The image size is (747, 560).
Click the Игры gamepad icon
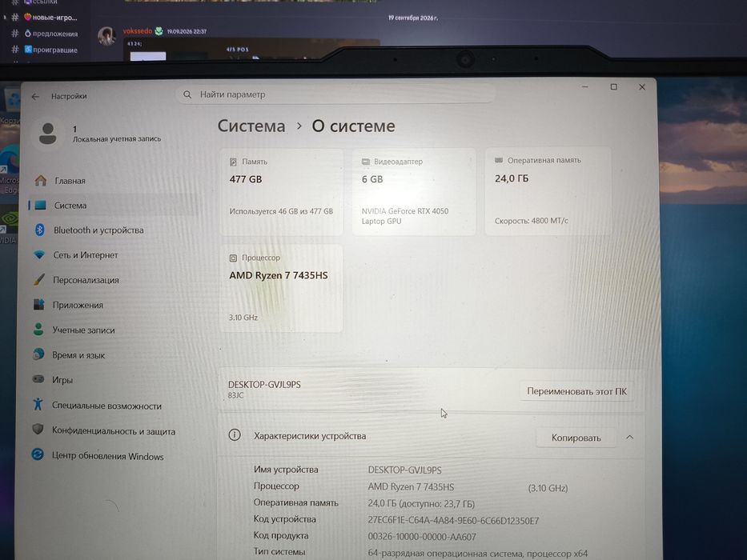pyautogui.click(x=38, y=379)
